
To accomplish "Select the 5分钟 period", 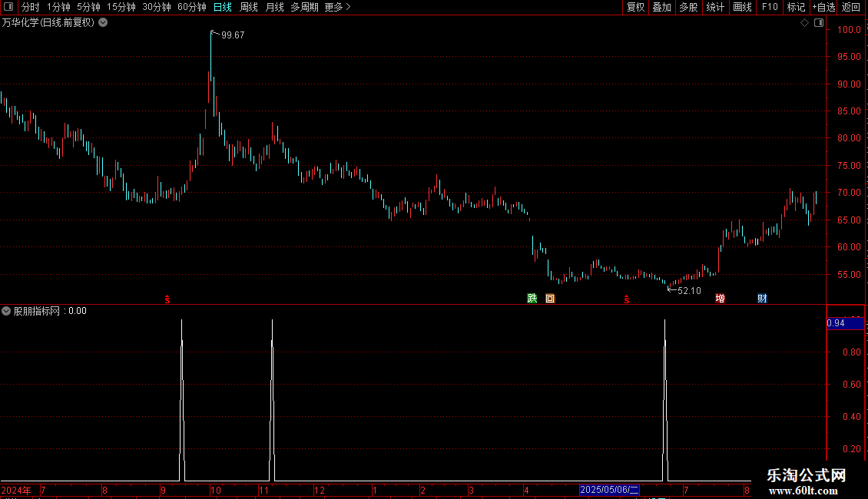I will tap(88, 7).
